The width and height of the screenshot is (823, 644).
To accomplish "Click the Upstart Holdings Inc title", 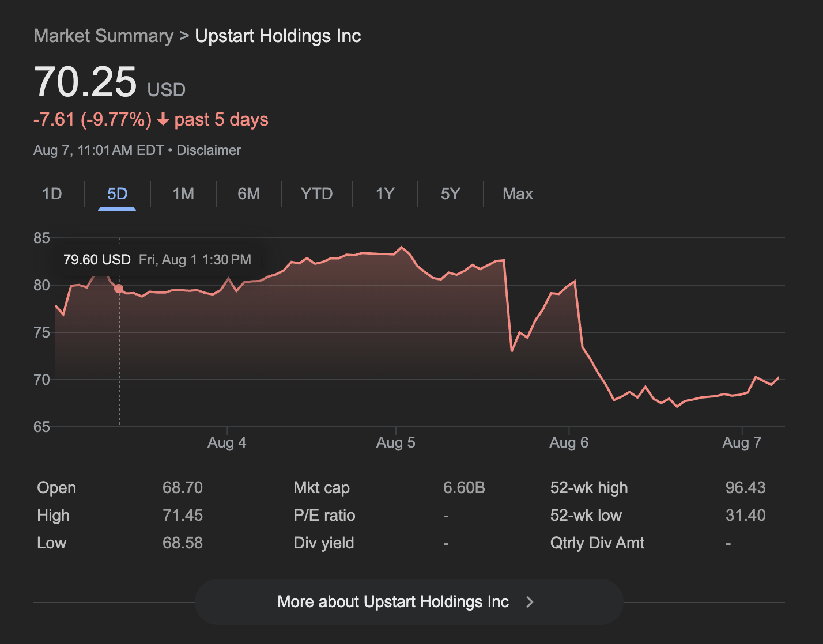I will tap(278, 36).
